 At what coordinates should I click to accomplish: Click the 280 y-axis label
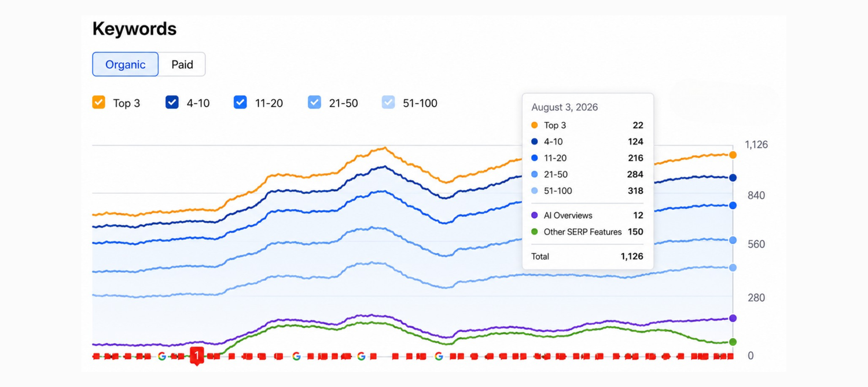coord(756,298)
